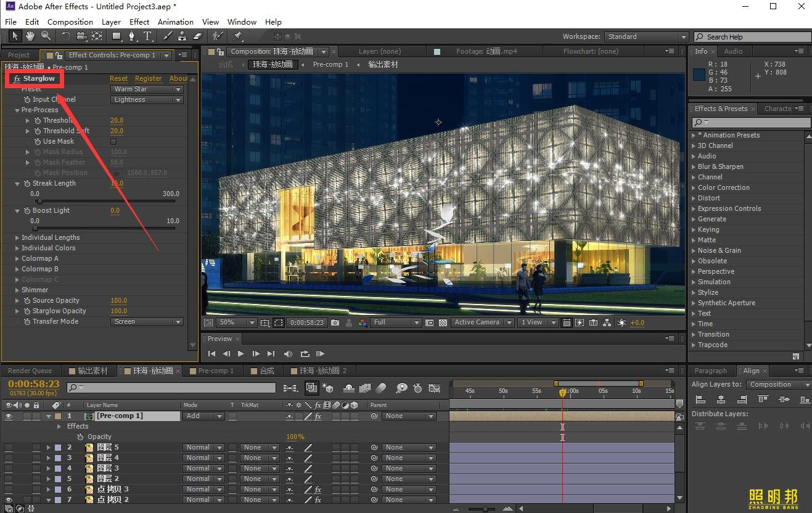Jump to first frame in Preview panel

click(211, 354)
